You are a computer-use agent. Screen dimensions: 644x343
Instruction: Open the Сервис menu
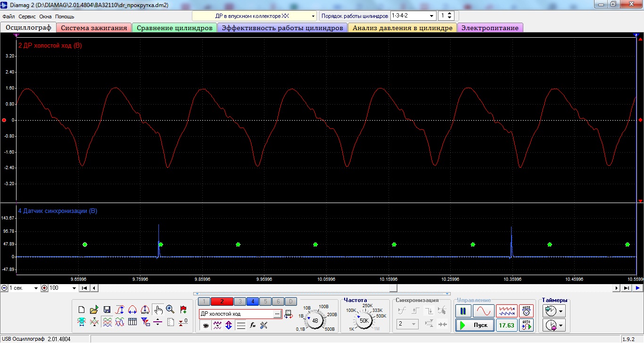click(x=27, y=16)
